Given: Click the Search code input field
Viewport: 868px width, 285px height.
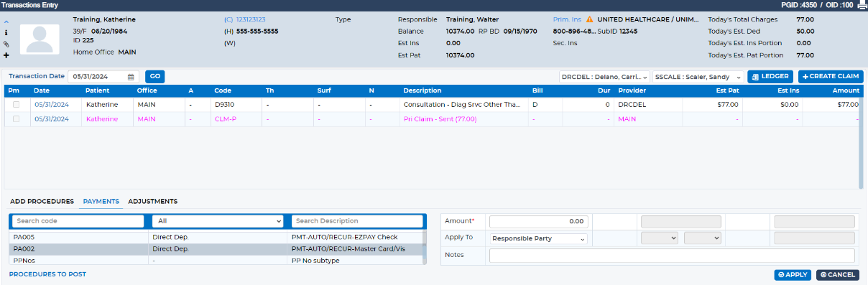Looking at the screenshot, I should click(x=78, y=221).
